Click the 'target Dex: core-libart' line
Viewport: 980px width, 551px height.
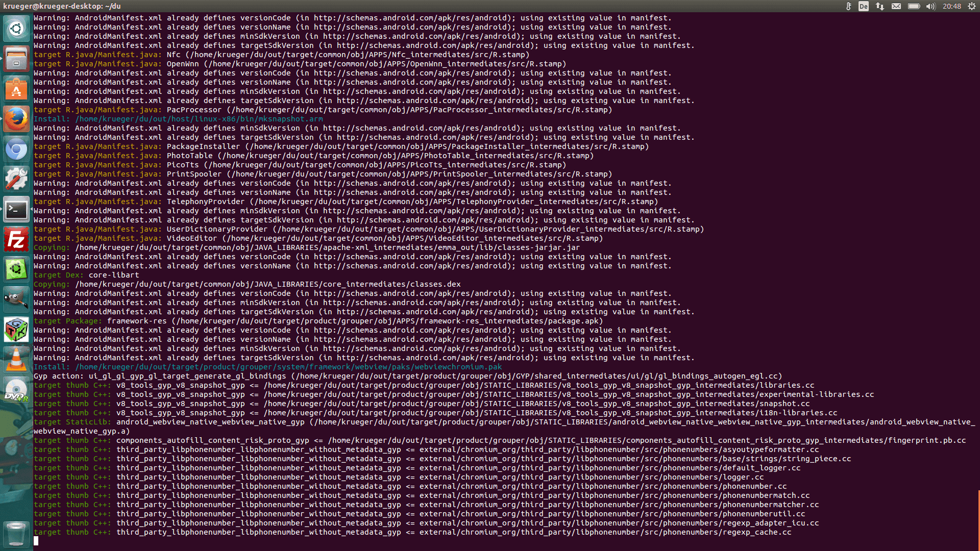pos(86,275)
